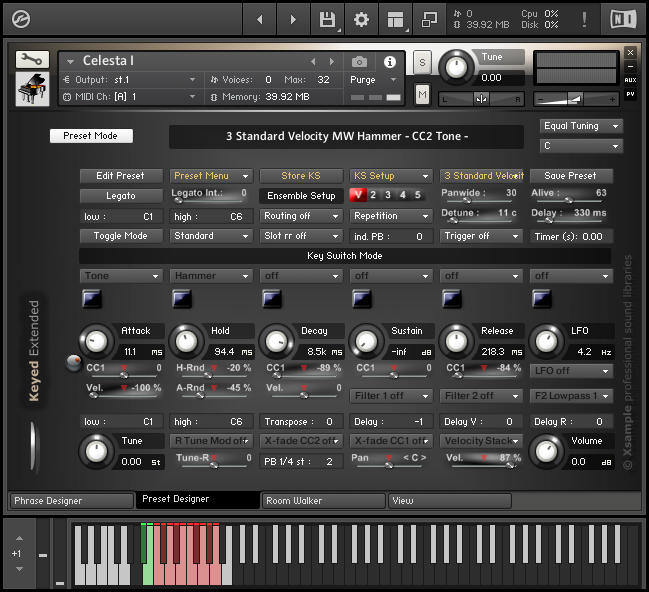Open the Slot rr off dropdown

coord(301,236)
